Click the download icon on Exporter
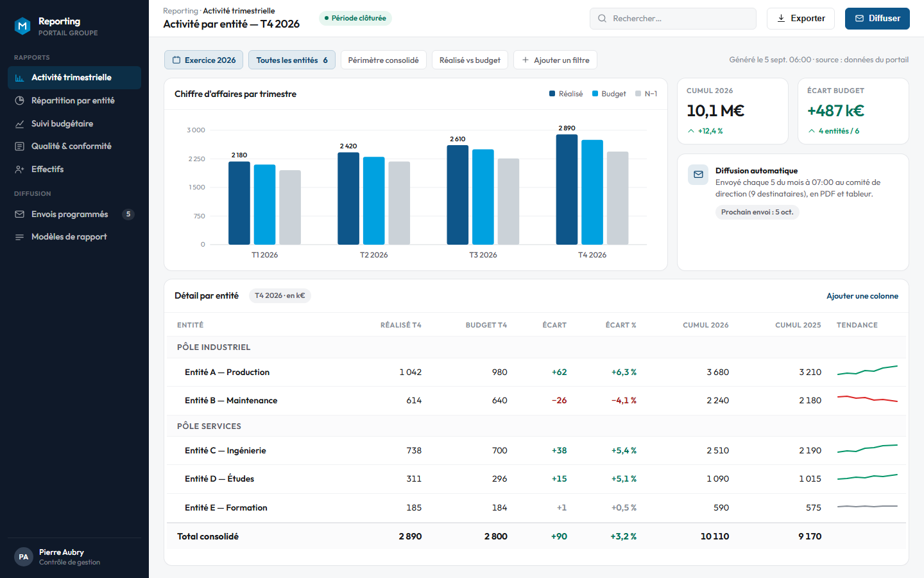The height and width of the screenshot is (578, 924). tap(781, 19)
